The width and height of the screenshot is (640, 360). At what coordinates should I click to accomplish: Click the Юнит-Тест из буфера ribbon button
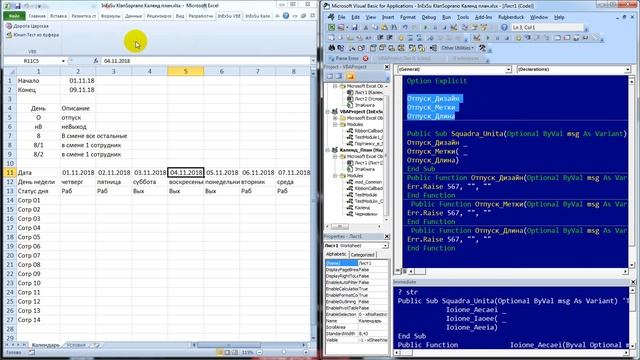[x=33, y=35]
